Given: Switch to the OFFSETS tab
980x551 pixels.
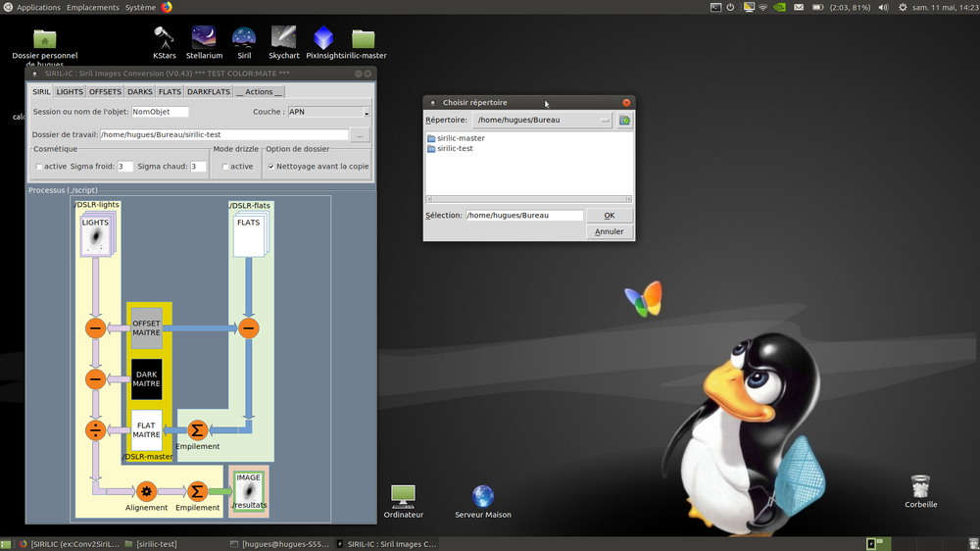Looking at the screenshot, I should (x=105, y=92).
